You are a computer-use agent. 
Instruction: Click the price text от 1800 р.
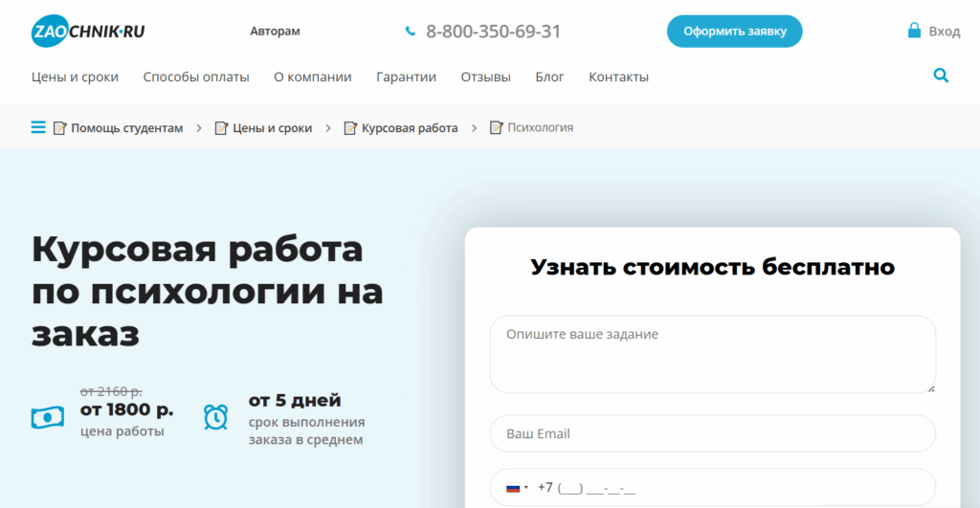(127, 409)
